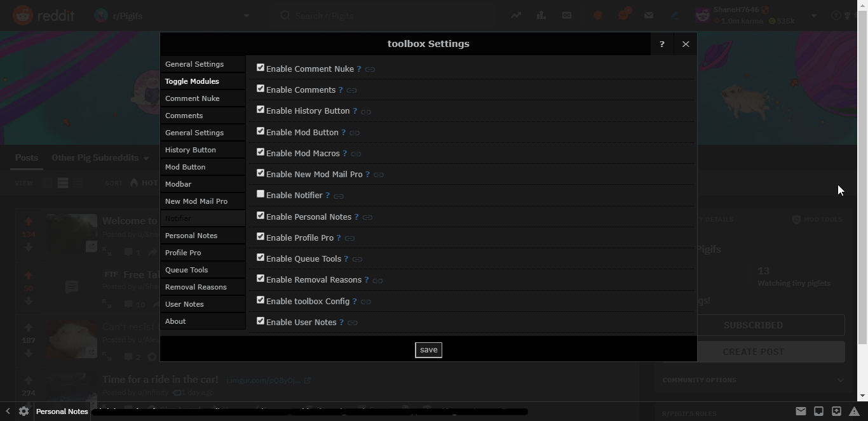Click the create post pencil icon
The height and width of the screenshot is (421, 868).
675,15
